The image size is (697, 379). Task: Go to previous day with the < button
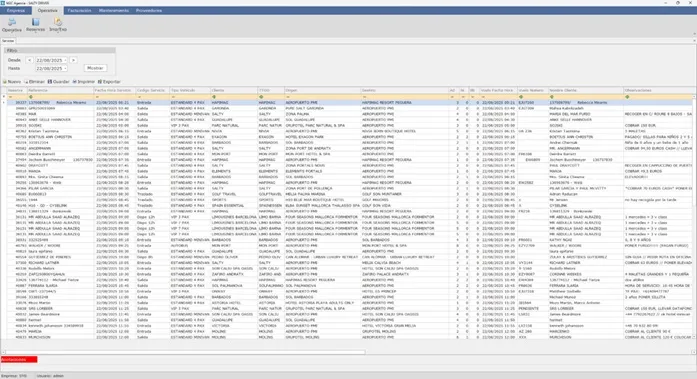pos(29,60)
